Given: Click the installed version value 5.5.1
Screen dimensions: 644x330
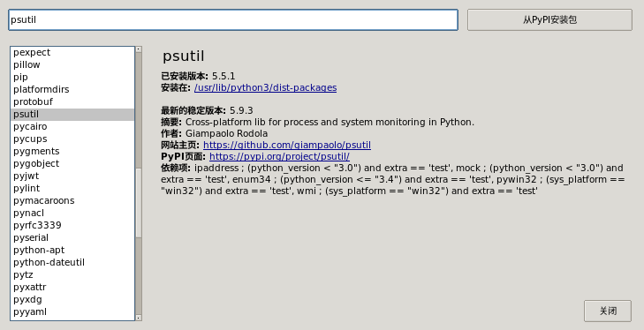Looking at the screenshot, I should [224, 76].
